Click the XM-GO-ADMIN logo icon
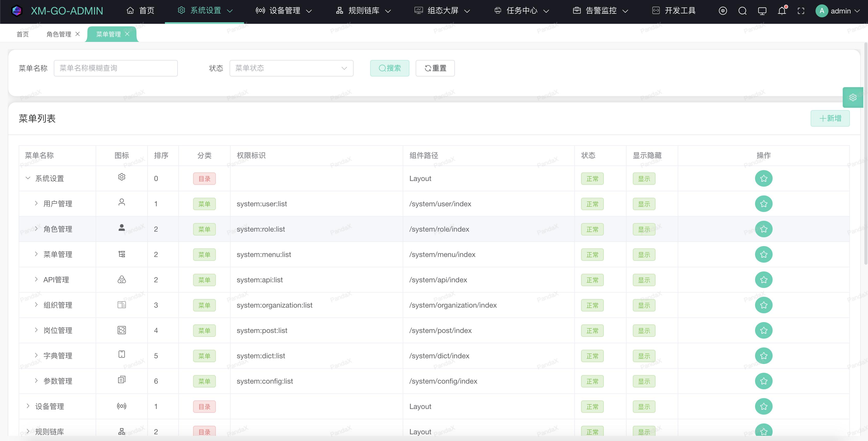The height and width of the screenshot is (441, 868). pyautogui.click(x=17, y=11)
